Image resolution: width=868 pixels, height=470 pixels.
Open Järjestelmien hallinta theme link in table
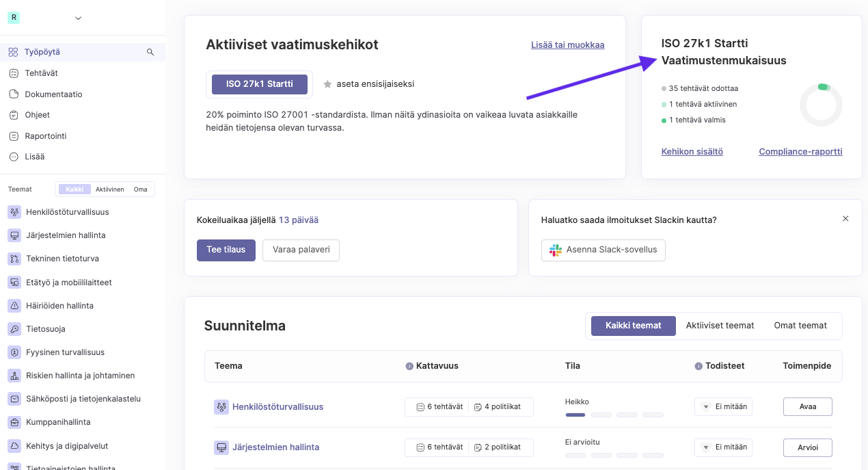pyautogui.click(x=275, y=447)
